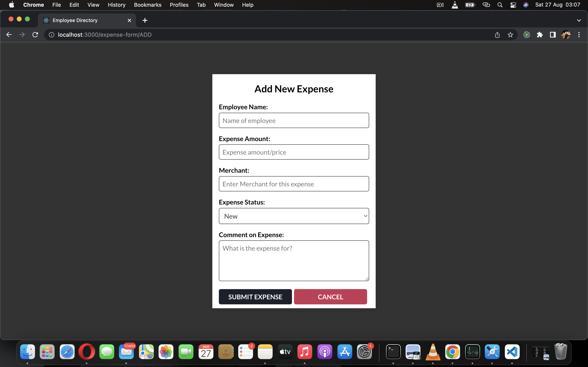Image resolution: width=588 pixels, height=367 pixels.
Task: Open a new tab with the plus icon
Action: [x=145, y=20]
